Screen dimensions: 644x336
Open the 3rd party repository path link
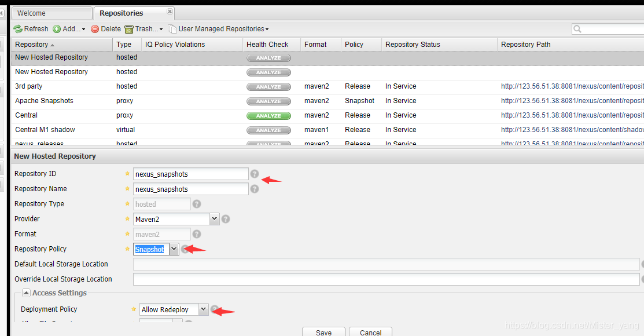(x=572, y=86)
